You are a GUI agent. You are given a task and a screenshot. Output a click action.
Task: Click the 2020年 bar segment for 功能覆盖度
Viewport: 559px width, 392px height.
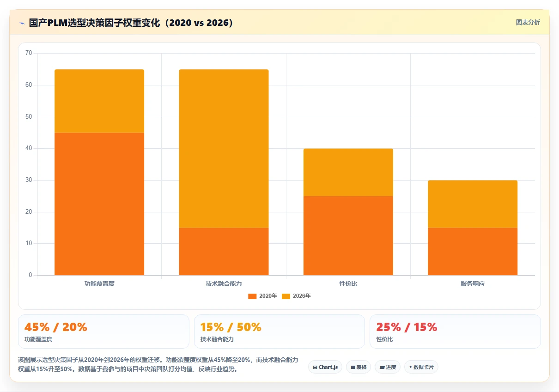pyautogui.click(x=99, y=204)
